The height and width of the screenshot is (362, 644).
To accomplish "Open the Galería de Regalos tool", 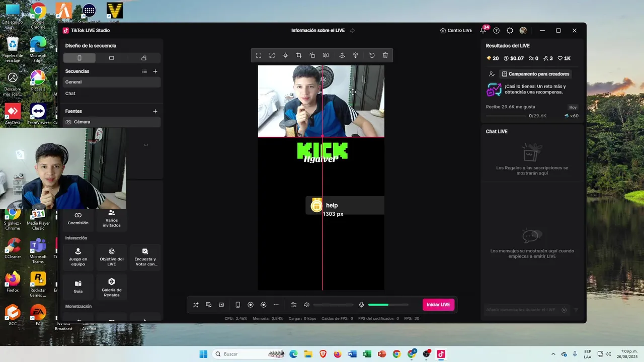I will [x=112, y=287].
